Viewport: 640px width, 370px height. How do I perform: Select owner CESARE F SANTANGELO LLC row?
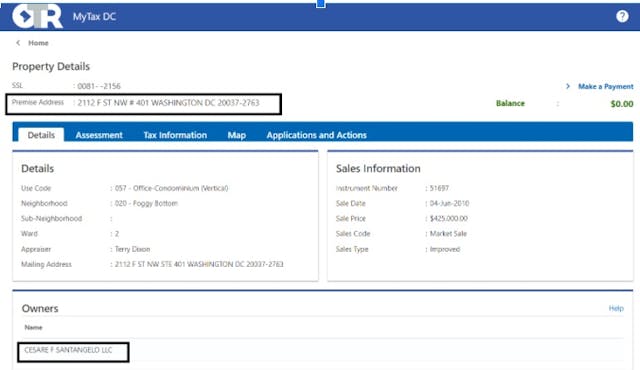(68, 350)
